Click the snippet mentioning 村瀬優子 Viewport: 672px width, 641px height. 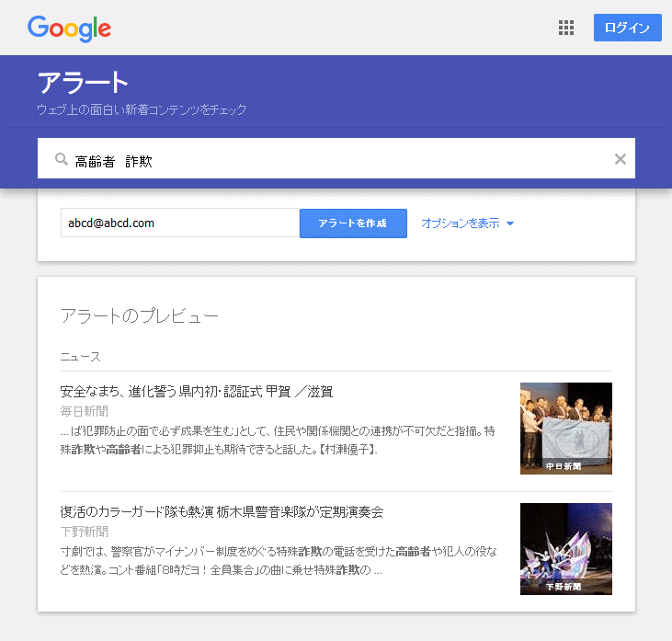(x=278, y=440)
